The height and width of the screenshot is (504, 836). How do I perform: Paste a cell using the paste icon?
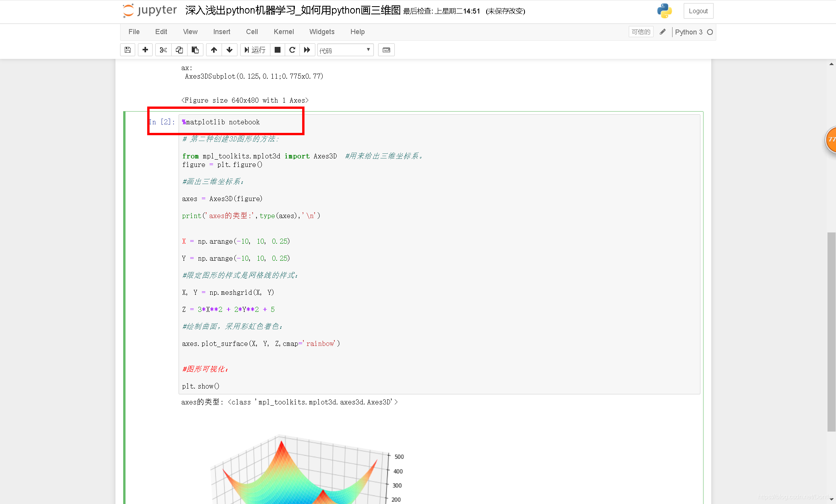pyautogui.click(x=195, y=50)
